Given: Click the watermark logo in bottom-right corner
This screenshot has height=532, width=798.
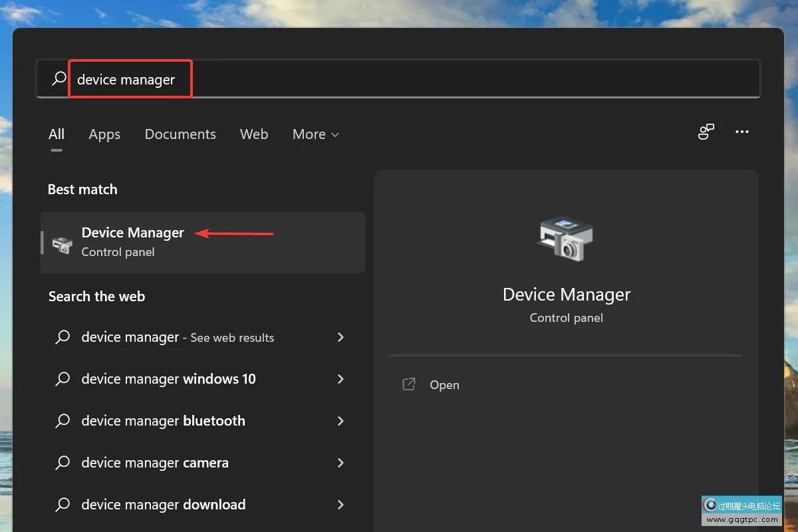Looking at the screenshot, I should click(743, 511).
